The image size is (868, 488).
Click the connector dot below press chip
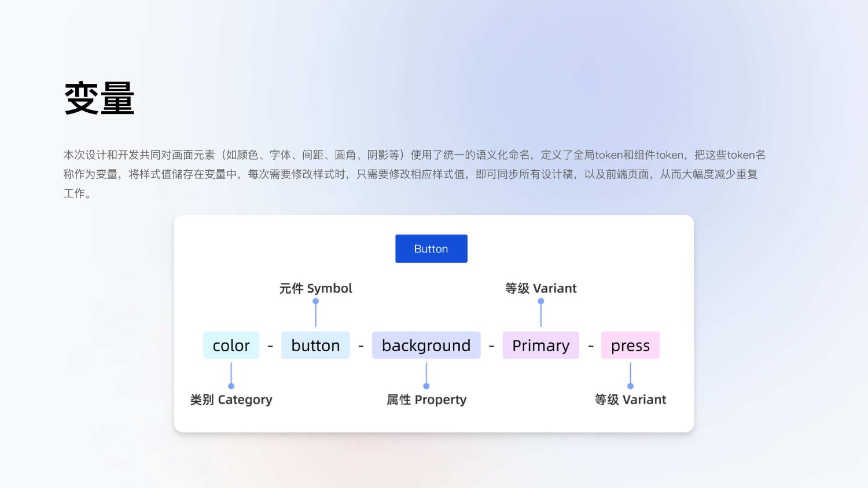630,386
